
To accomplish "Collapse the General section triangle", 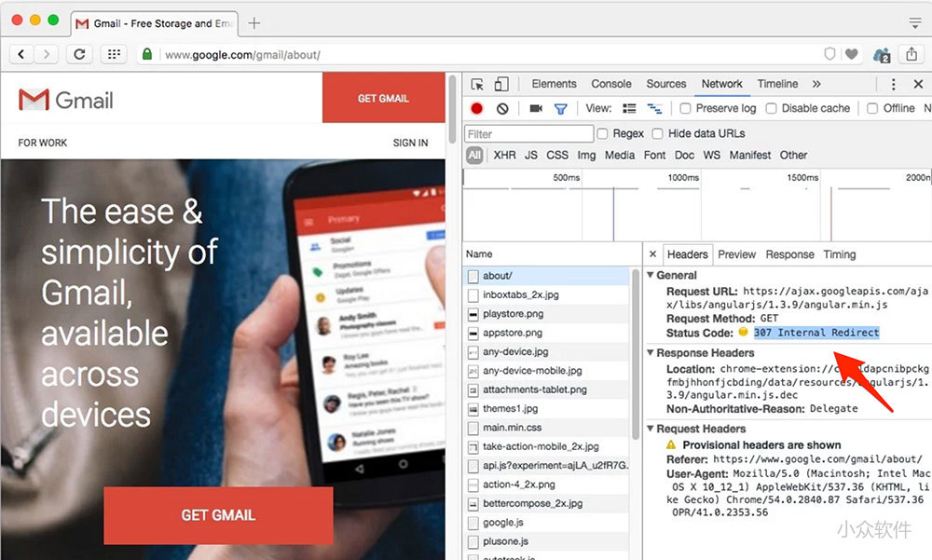I will (x=651, y=275).
